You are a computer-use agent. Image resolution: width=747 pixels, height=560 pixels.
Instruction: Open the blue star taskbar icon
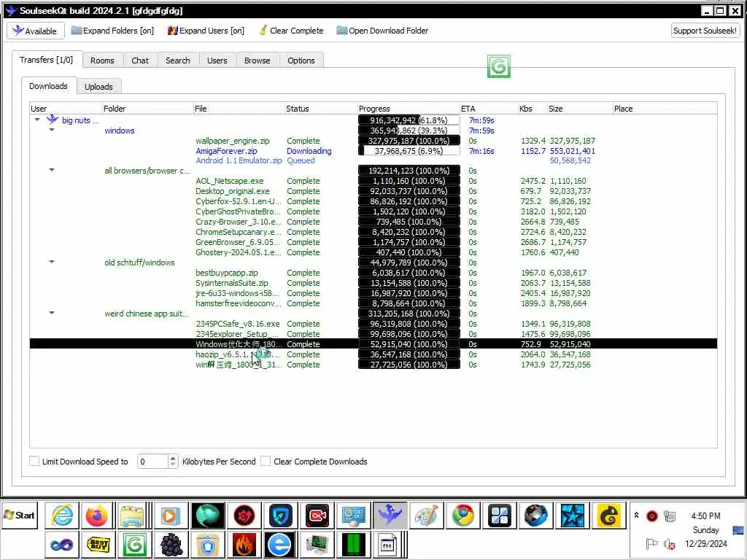pos(572,516)
